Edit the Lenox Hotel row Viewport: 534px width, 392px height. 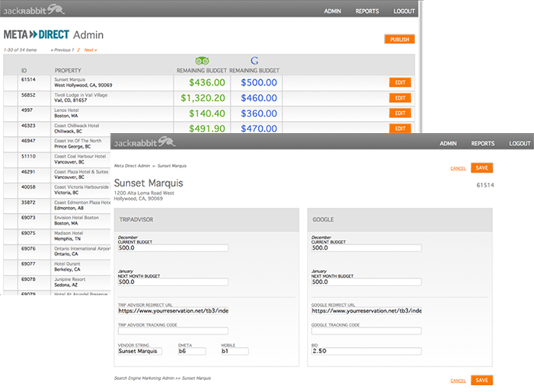(x=400, y=113)
